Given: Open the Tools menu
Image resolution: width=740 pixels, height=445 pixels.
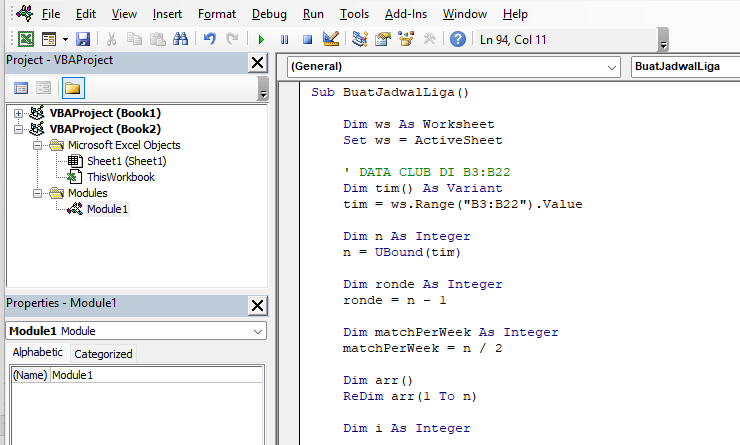Looking at the screenshot, I should [x=354, y=14].
